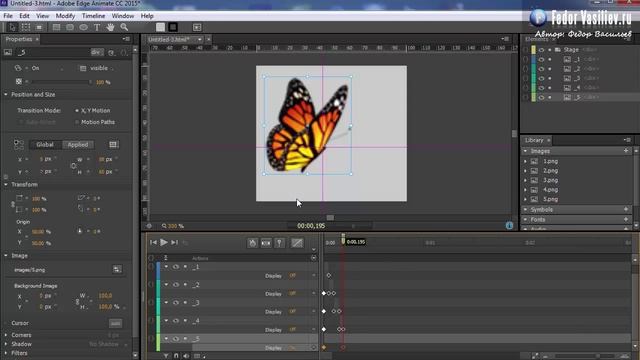
Task: Select 3.png in Library images
Action: 550,180
